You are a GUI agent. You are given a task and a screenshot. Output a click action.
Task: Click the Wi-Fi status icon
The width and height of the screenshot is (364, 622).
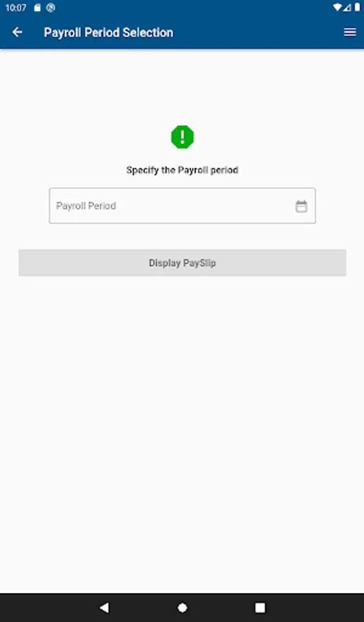[338, 8]
